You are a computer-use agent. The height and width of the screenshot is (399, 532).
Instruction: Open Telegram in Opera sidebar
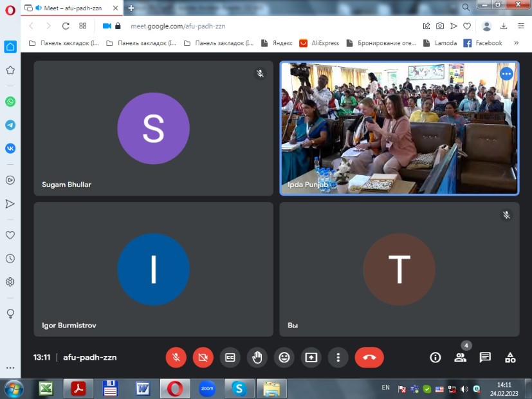click(x=10, y=125)
